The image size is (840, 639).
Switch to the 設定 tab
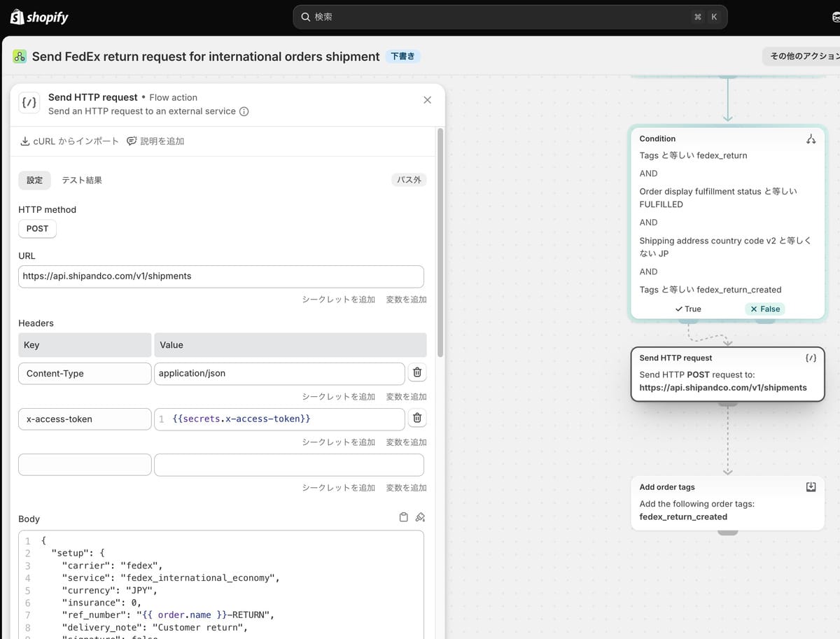pos(35,180)
